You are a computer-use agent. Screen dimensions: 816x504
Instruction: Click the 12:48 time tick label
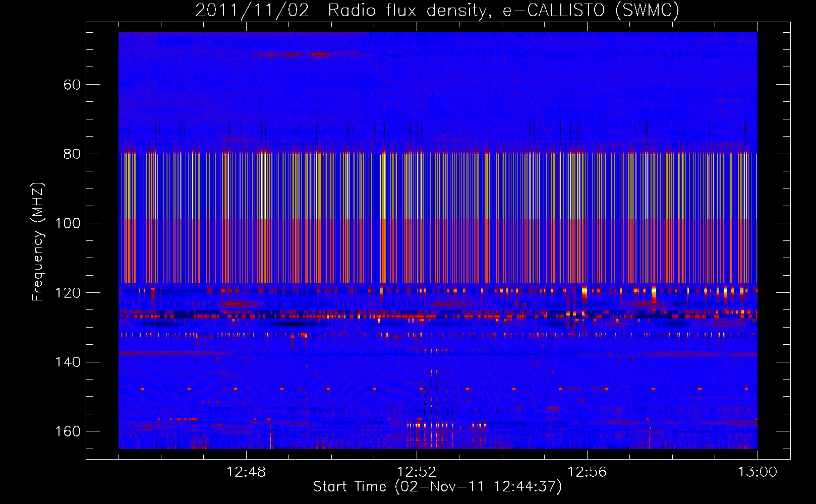pyautogui.click(x=246, y=472)
